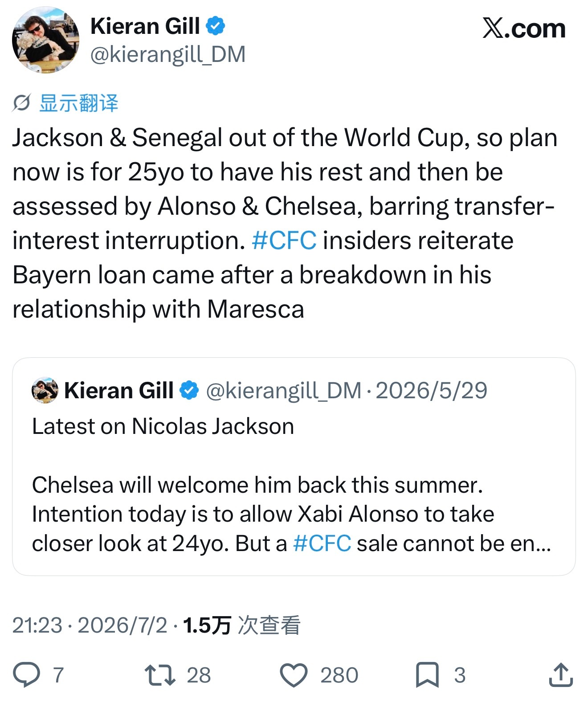588x715 pixels.
Task: Click the 2026/5/29 date on quoted tweet
Action: click(x=431, y=391)
